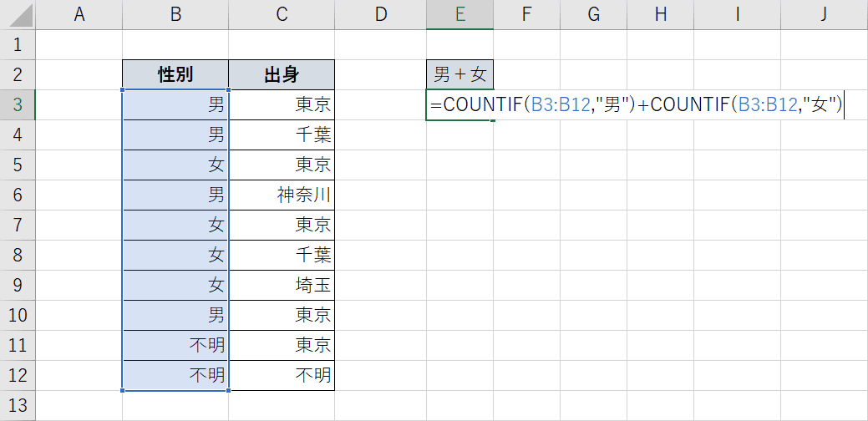
Task: Click cell C11 containing 東京
Action: click(x=282, y=346)
